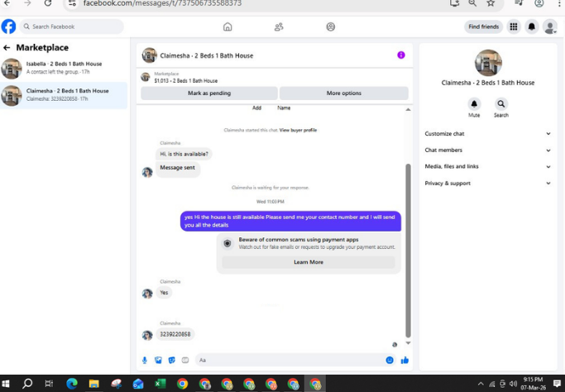Screen dimensions: 565x392
Task: Expand Customize chat section
Action: [x=487, y=134]
